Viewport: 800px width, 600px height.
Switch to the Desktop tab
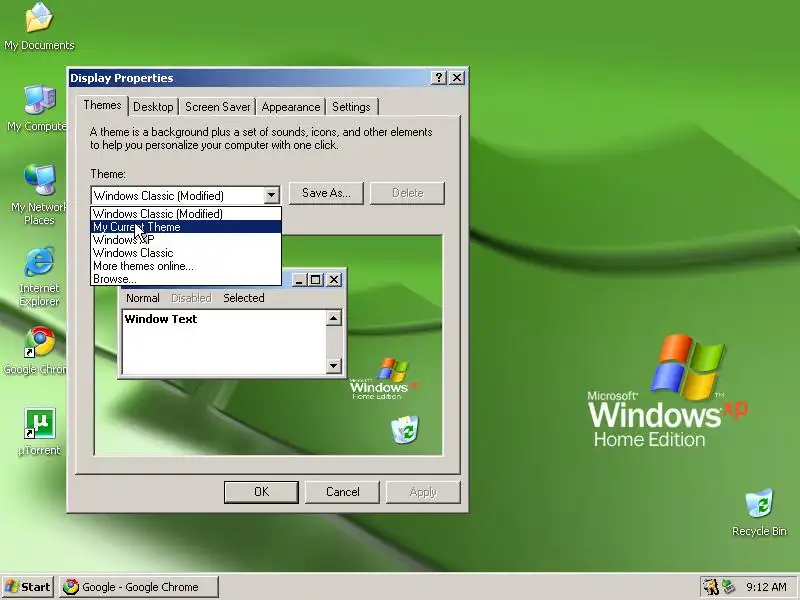click(153, 107)
